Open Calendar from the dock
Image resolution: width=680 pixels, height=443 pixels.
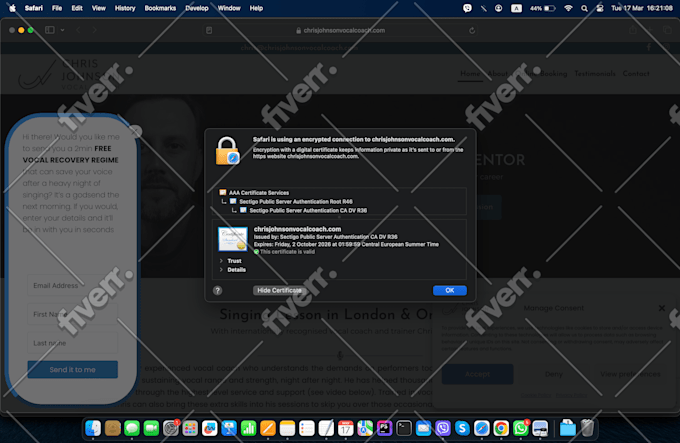pos(346,428)
